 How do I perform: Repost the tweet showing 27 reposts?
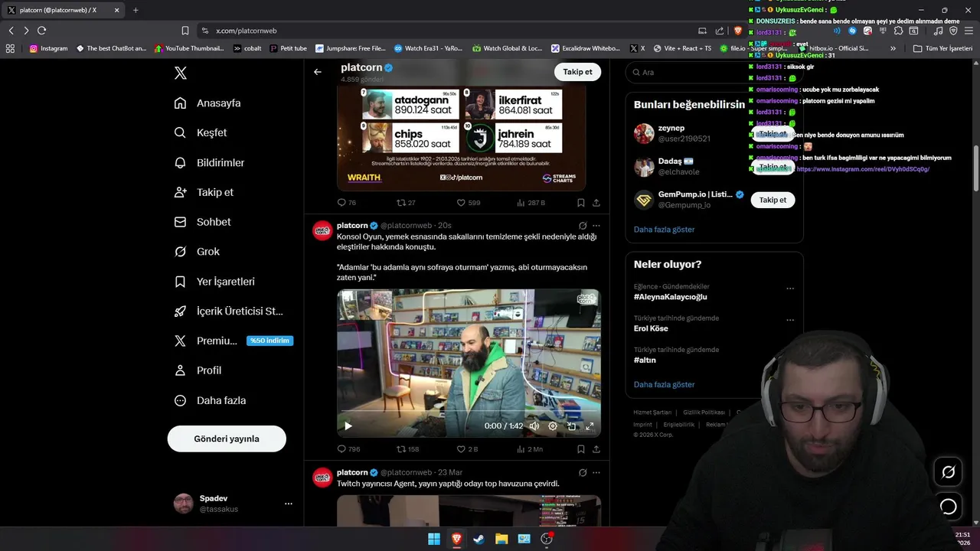pyautogui.click(x=406, y=203)
